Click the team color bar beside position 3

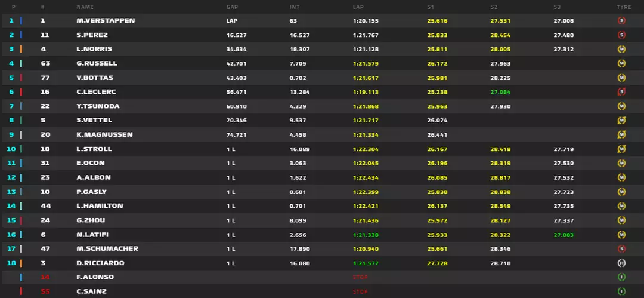tap(21, 49)
